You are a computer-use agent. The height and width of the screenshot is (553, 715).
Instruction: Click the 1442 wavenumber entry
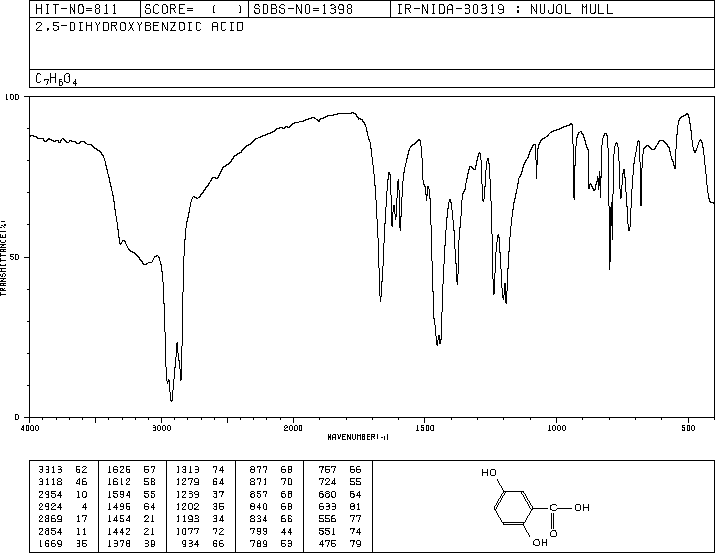tap(119, 531)
